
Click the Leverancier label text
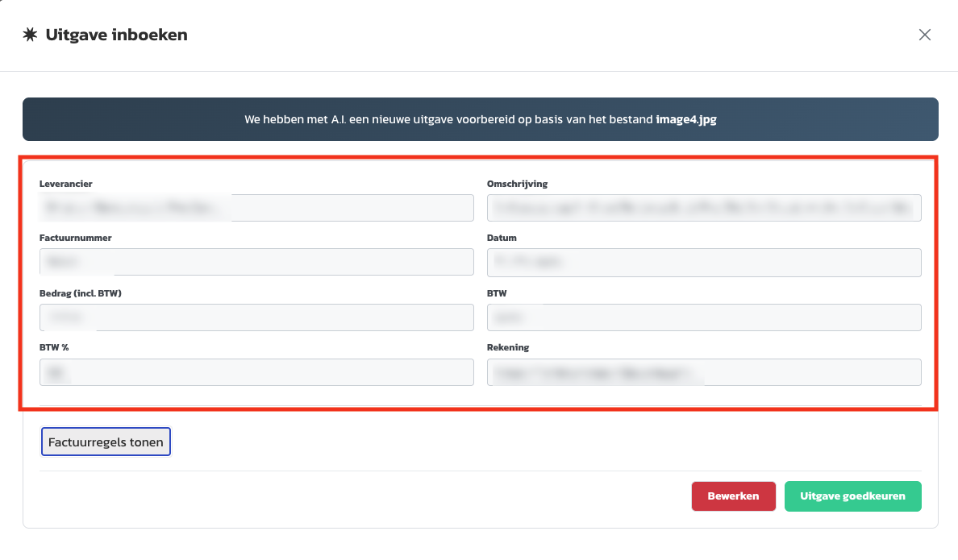click(x=66, y=184)
